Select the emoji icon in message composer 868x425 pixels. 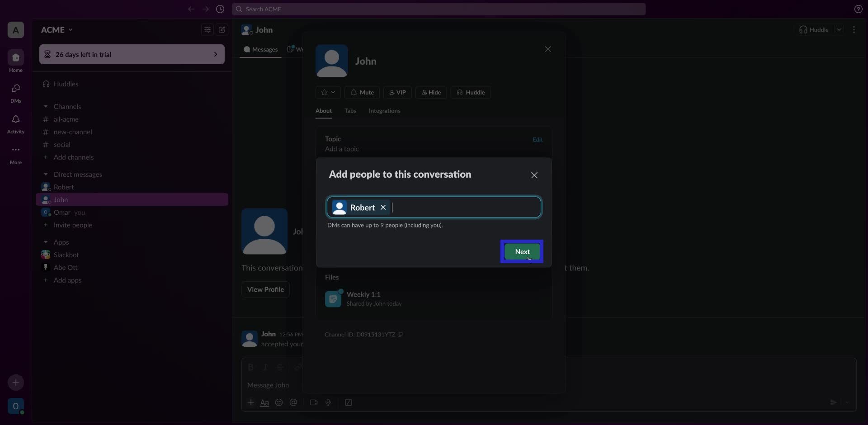279,402
